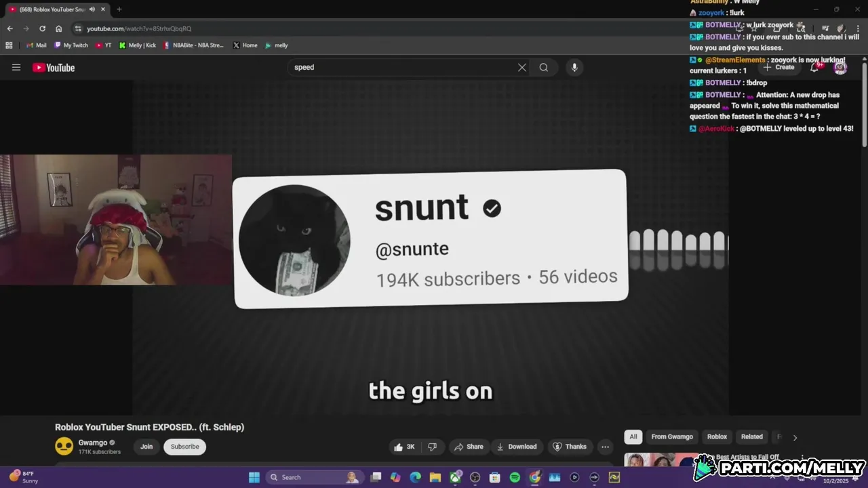Click the video player area

(431, 247)
